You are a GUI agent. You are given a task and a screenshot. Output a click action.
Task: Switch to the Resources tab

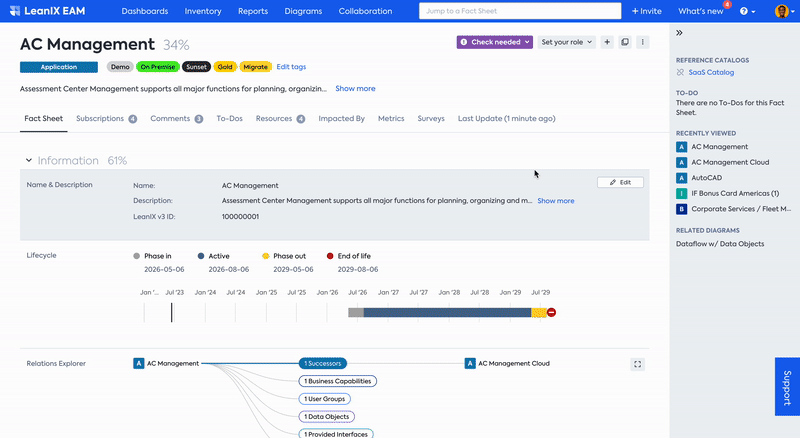tap(280, 118)
